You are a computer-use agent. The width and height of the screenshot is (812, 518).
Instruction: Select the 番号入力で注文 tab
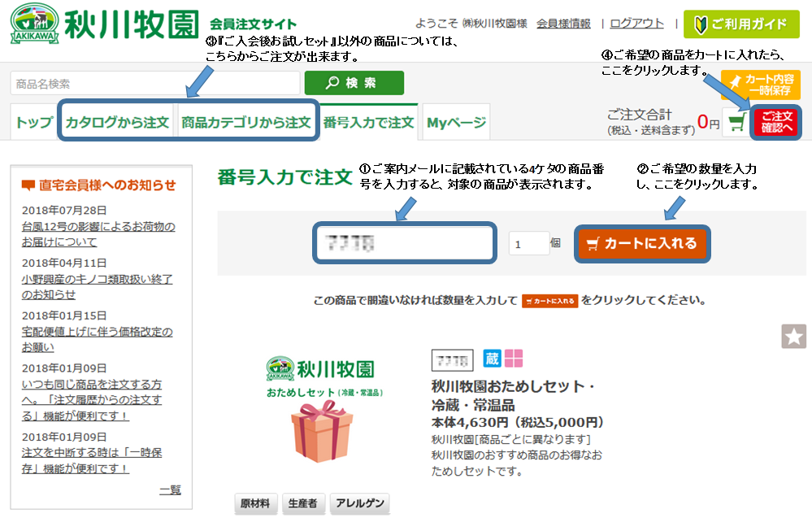pyautogui.click(x=369, y=122)
